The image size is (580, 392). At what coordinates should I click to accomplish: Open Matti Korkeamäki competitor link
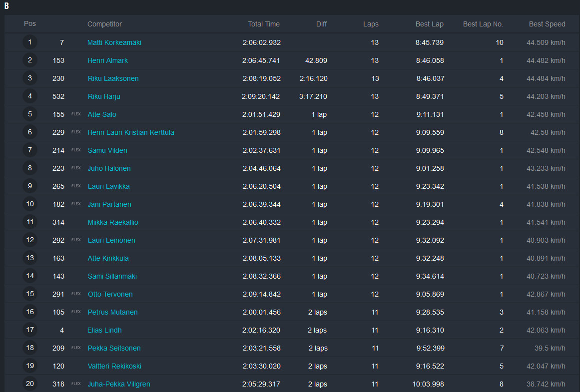(x=114, y=42)
